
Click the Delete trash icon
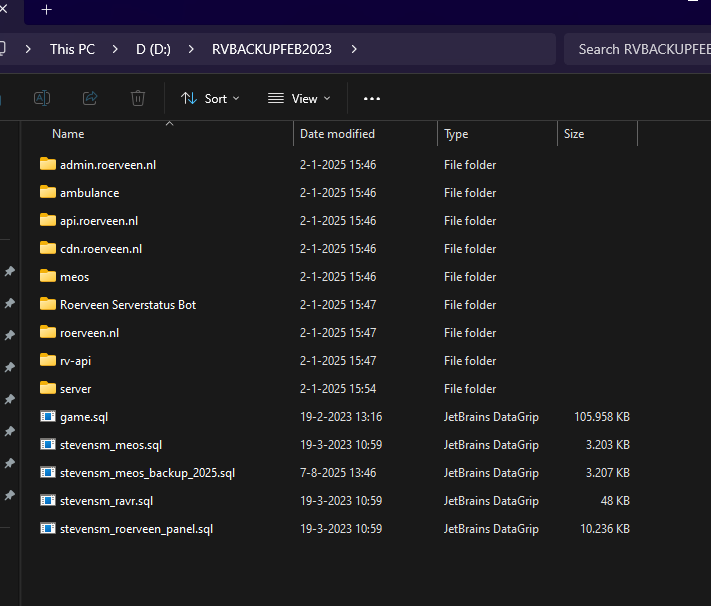pos(138,98)
